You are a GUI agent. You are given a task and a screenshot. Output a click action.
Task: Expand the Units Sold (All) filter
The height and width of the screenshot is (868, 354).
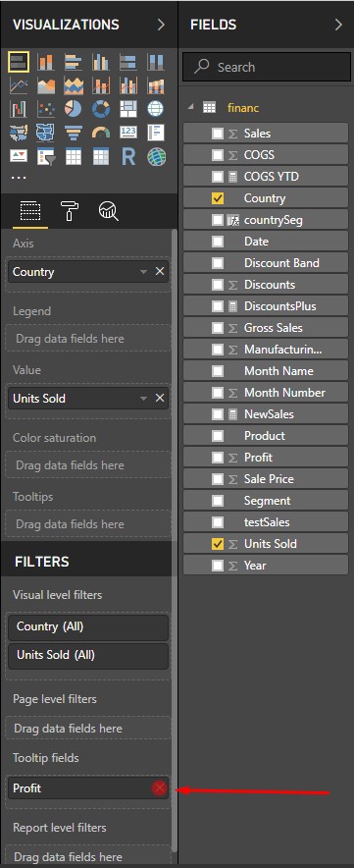(x=88, y=656)
